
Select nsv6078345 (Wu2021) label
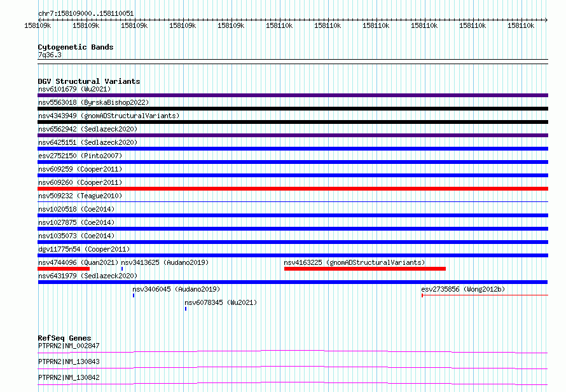[221, 302]
